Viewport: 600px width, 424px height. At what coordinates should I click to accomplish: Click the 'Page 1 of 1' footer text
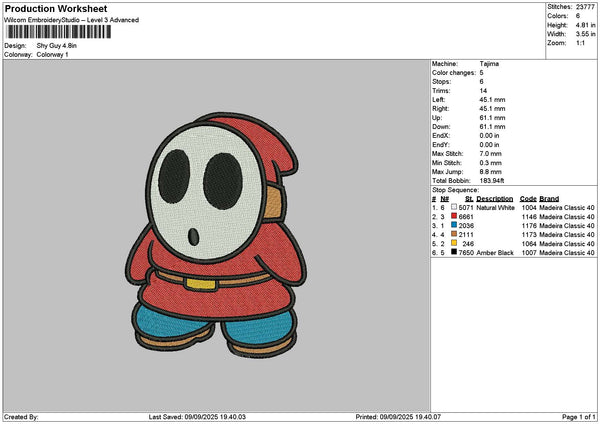[x=579, y=417]
